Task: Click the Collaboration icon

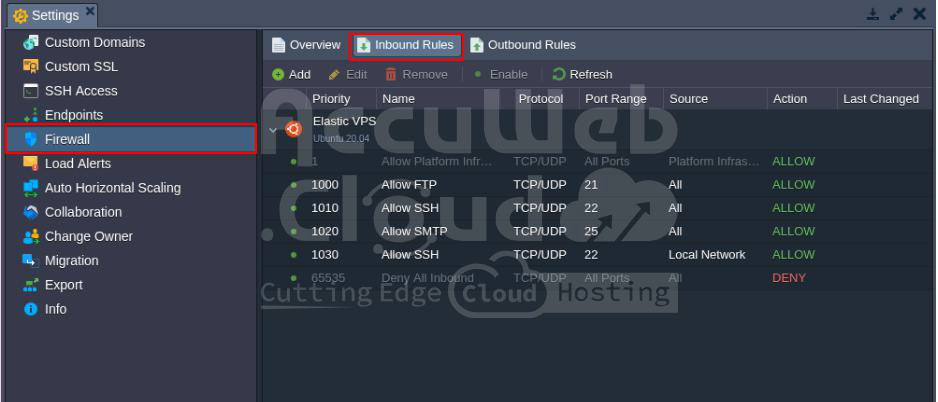Action: pyautogui.click(x=30, y=212)
